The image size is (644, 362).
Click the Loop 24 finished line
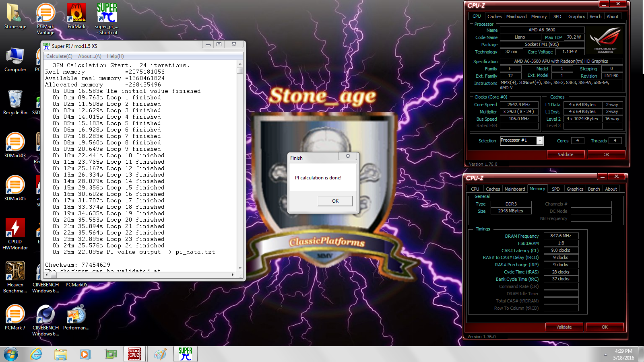[x=109, y=246]
